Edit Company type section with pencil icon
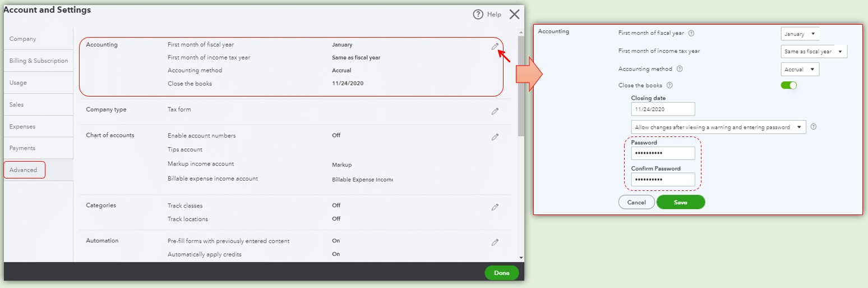Image resolution: width=868 pixels, height=288 pixels. 495,111
